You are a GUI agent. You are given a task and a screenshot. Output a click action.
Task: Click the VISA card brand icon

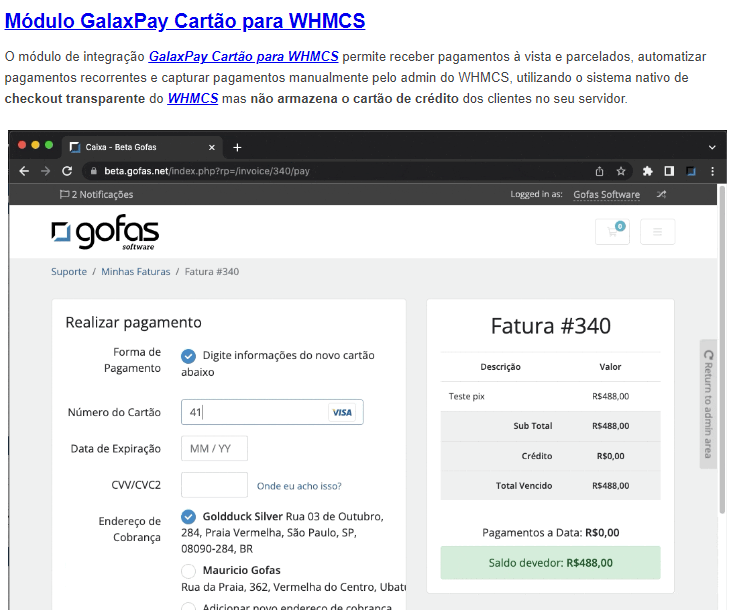tap(342, 412)
